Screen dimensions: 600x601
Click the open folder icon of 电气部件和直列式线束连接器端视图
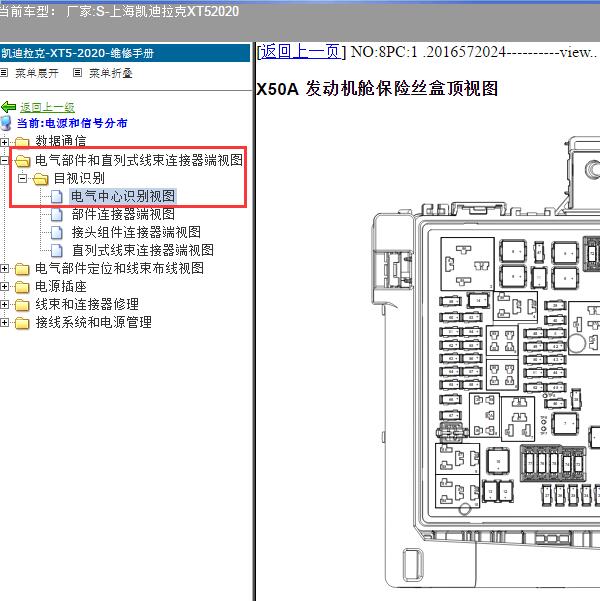[23, 161]
